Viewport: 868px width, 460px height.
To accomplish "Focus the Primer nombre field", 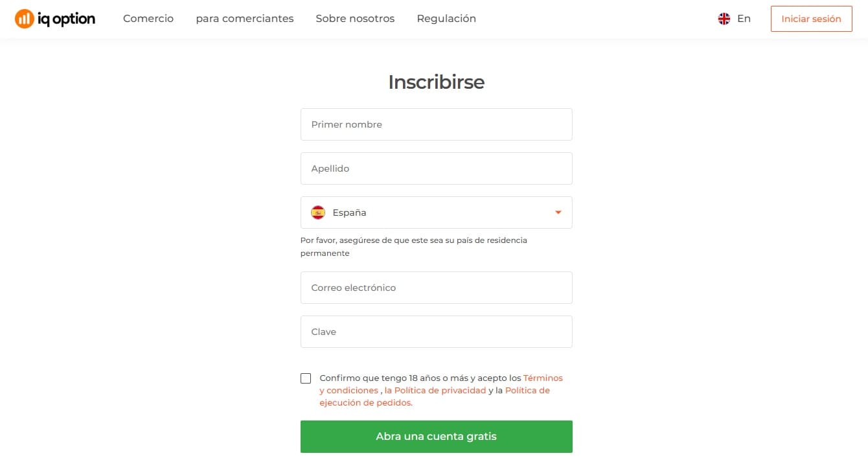I will (436, 124).
